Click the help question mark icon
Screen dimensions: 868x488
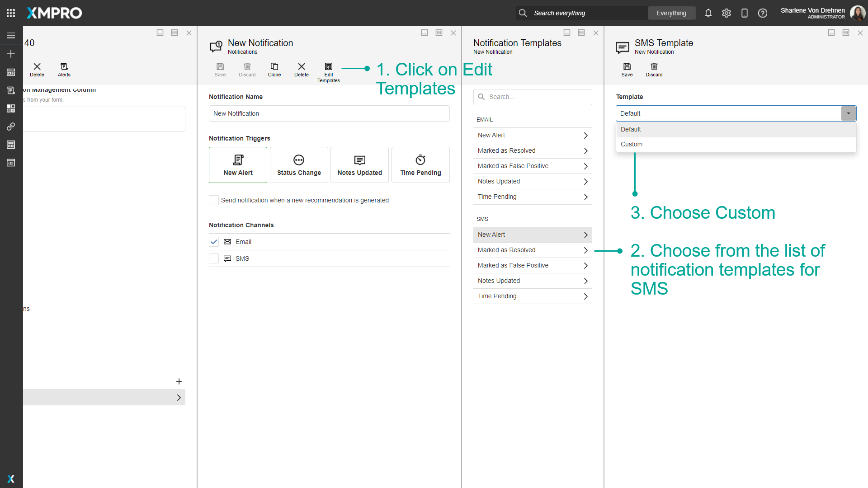pyautogui.click(x=762, y=13)
